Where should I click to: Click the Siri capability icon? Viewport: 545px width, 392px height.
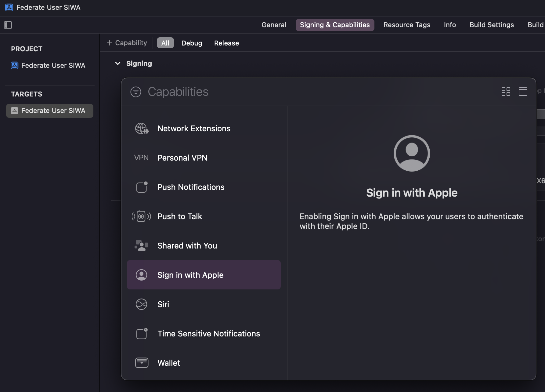141,304
